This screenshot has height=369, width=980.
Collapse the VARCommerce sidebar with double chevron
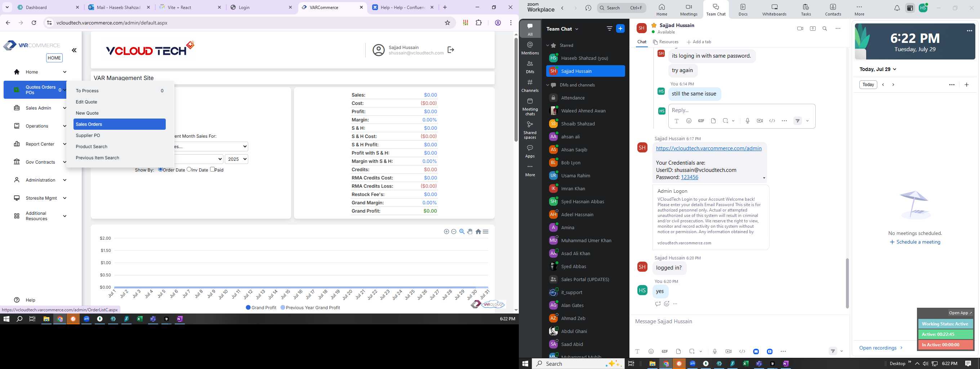tap(74, 50)
